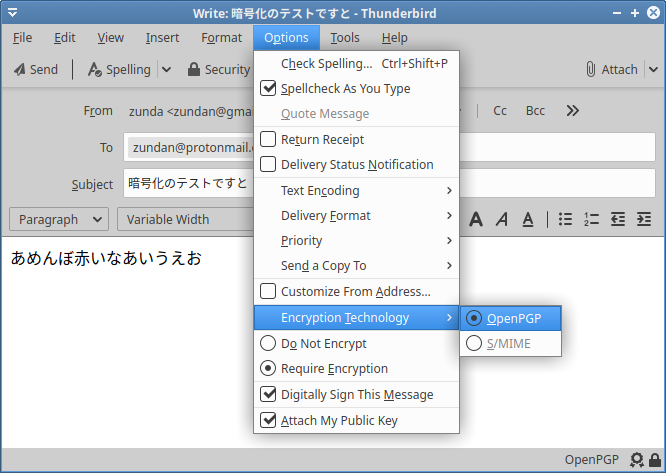Image resolution: width=666 pixels, height=473 pixels.
Task: Expand the Send a Copy To submenu
Action: coord(356,266)
